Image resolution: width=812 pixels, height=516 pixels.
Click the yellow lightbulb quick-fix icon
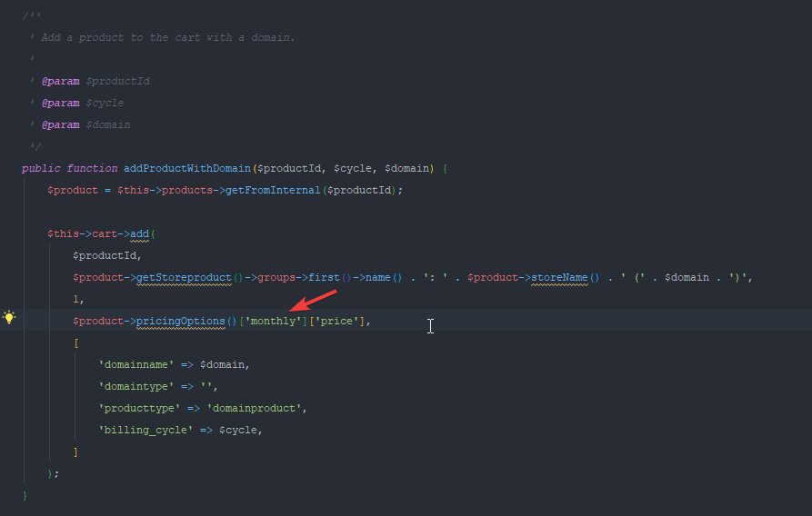pyautogui.click(x=10, y=318)
